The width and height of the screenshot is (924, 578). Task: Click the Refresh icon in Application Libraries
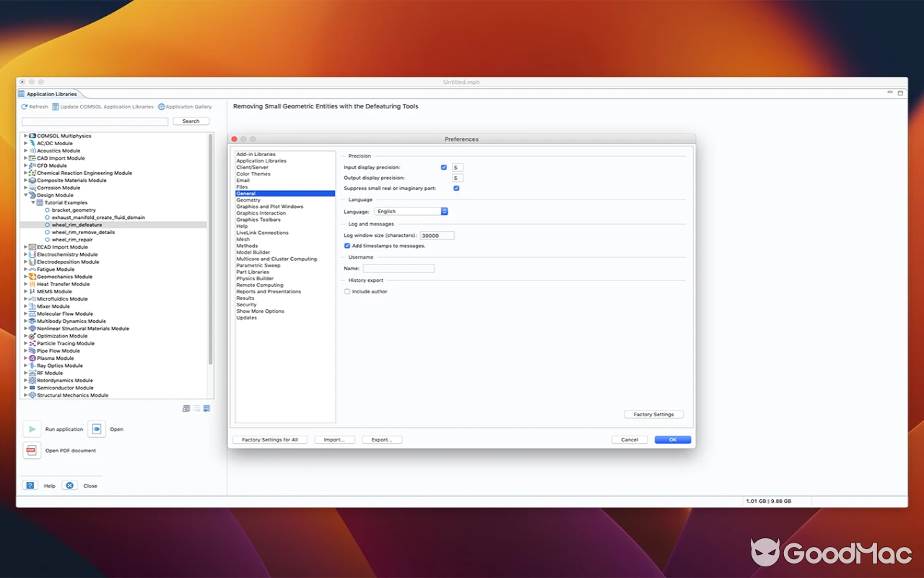pyautogui.click(x=25, y=106)
